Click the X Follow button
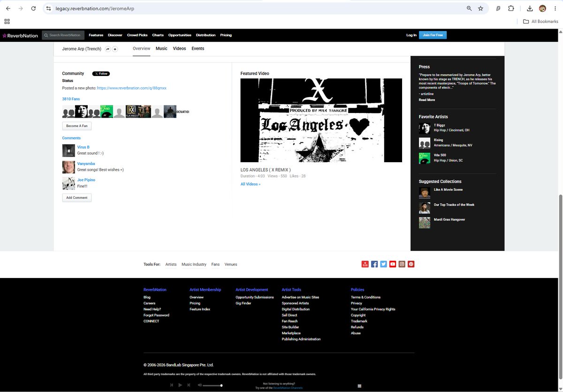 (x=101, y=74)
